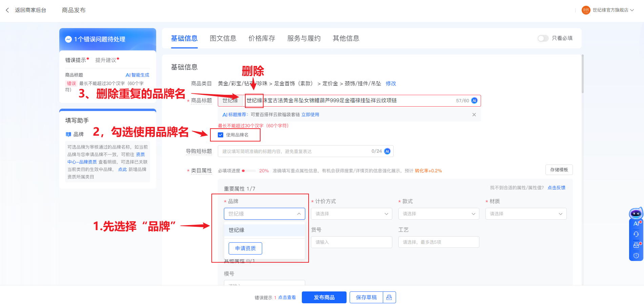Viewport: 644px width, 307px height.
Task: Toggle the 只看必填 switch
Action: 543,38
